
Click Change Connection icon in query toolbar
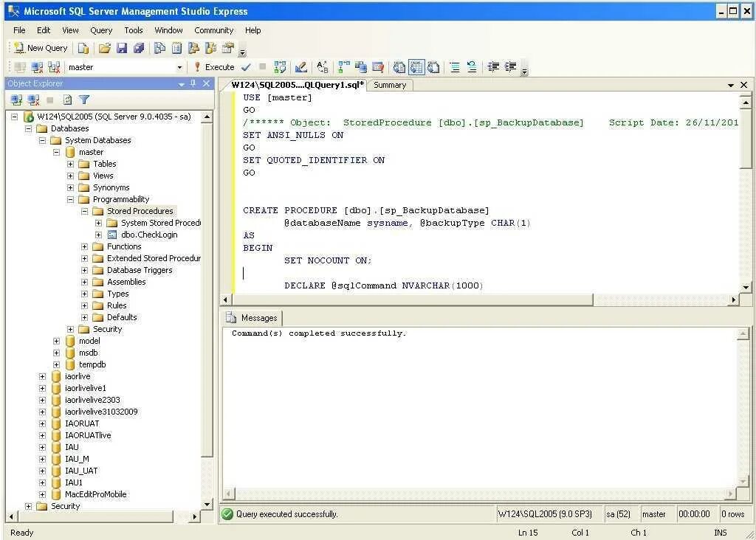pyautogui.click(x=55, y=67)
